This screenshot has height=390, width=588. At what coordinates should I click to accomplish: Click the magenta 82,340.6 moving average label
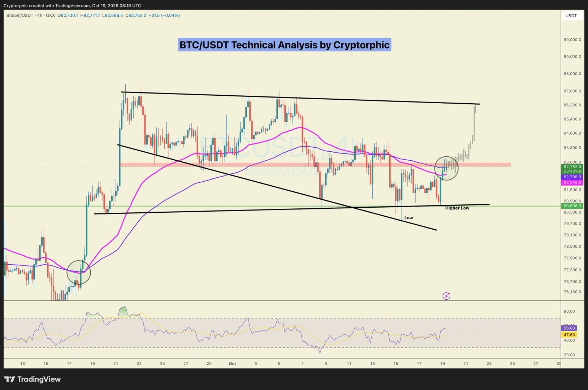pos(572,183)
